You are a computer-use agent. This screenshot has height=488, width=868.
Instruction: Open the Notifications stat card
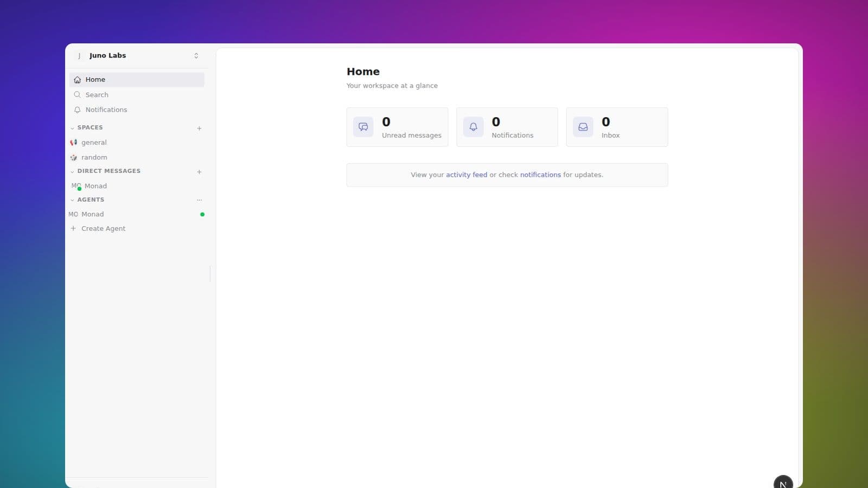click(507, 127)
